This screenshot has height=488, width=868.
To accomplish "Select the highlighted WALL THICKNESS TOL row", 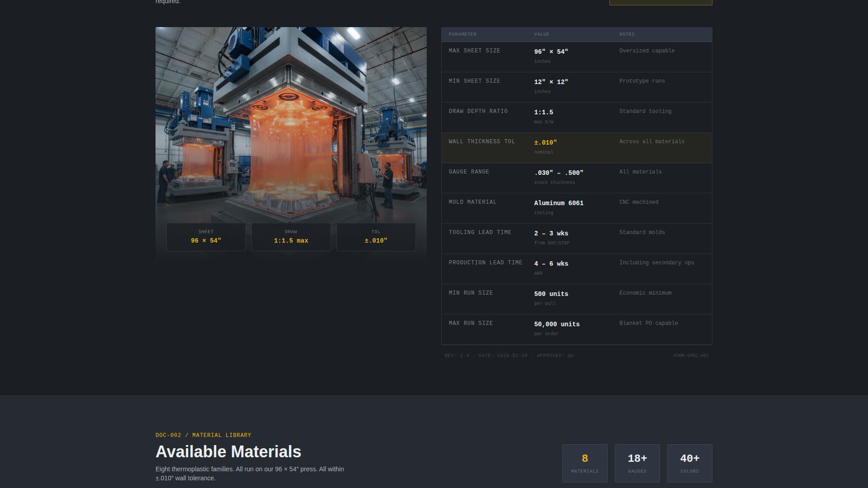I will point(576,148).
